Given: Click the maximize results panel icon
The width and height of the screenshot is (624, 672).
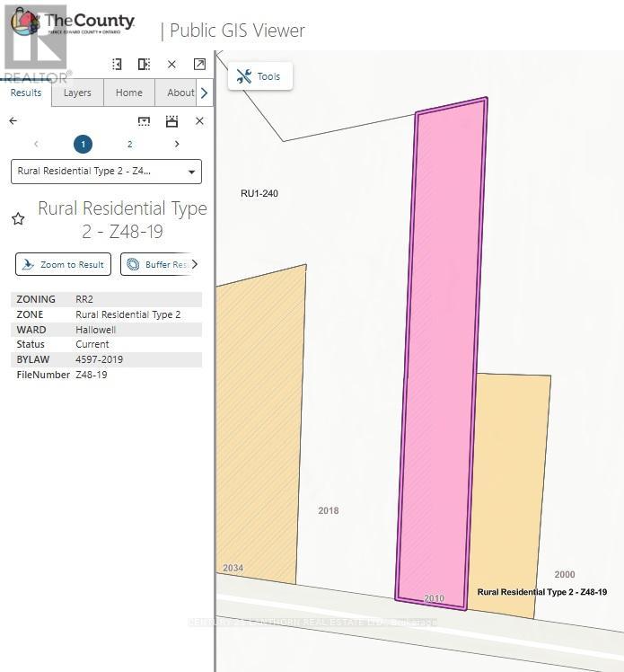Looking at the screenshot, I should pyautogui.click(x=171, y=121).
